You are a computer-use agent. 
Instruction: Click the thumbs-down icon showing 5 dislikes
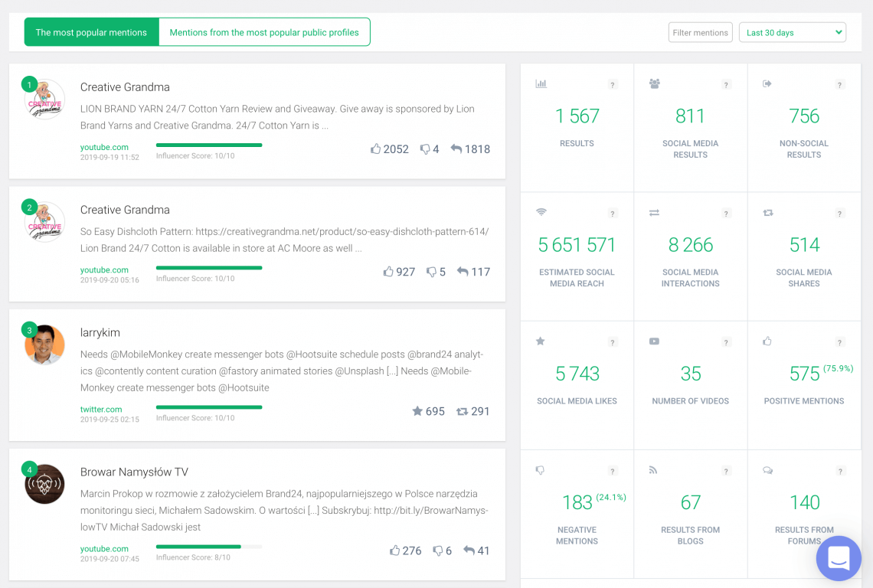tap(431, 272)
